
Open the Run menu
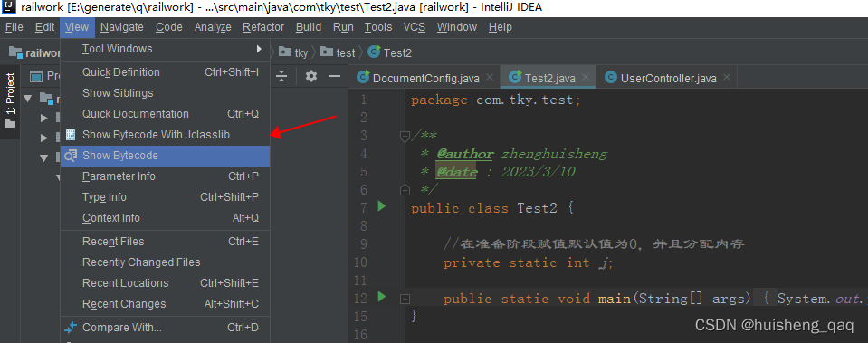pos(343,27)
